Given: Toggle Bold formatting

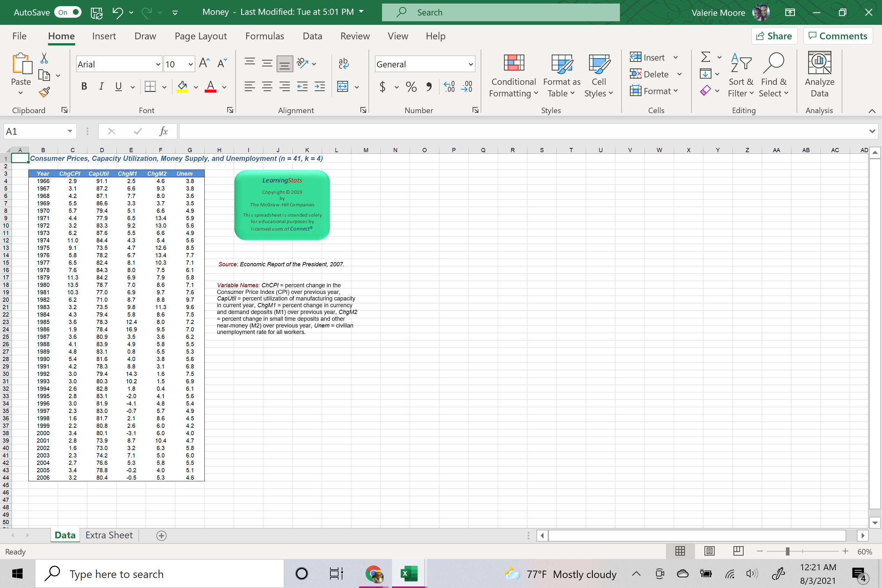Looking at the screenshot, I should click(x=84, y=87).
